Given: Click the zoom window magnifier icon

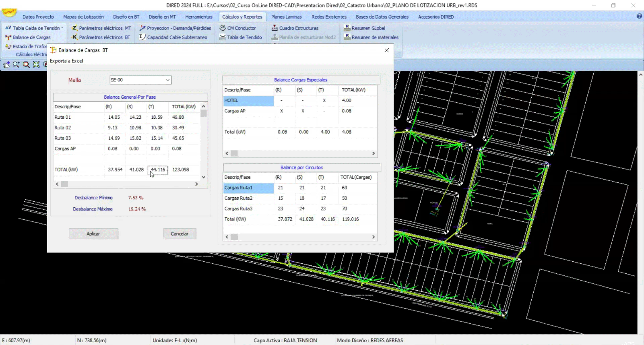Looking at the screenshot, I should (x=26, y=64).
